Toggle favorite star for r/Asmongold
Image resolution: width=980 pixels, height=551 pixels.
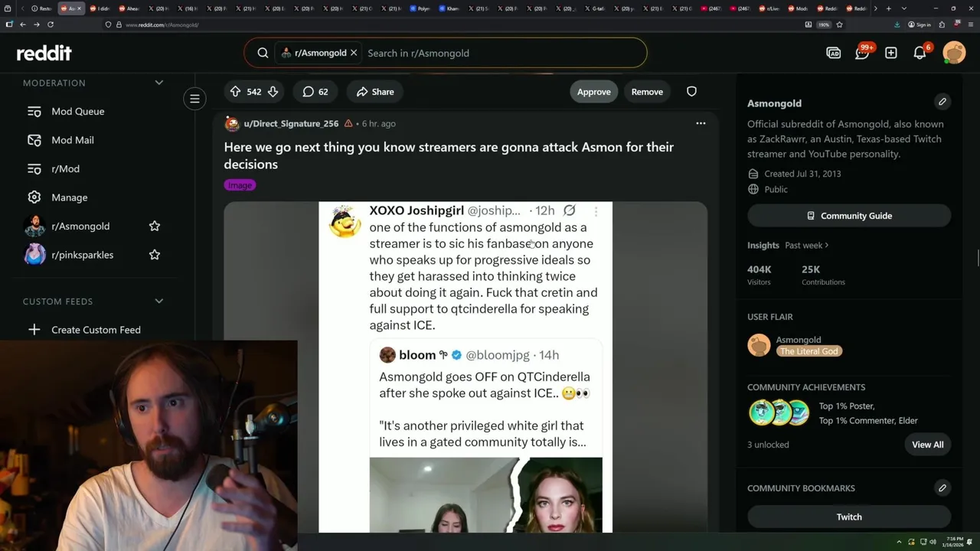tap(155, 226)
